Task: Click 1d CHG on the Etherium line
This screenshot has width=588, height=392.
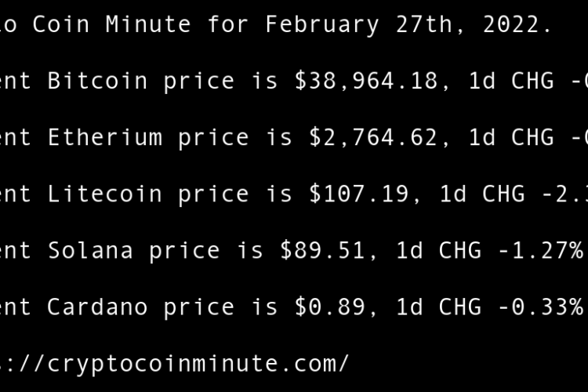Action: (x=510, y=137)
